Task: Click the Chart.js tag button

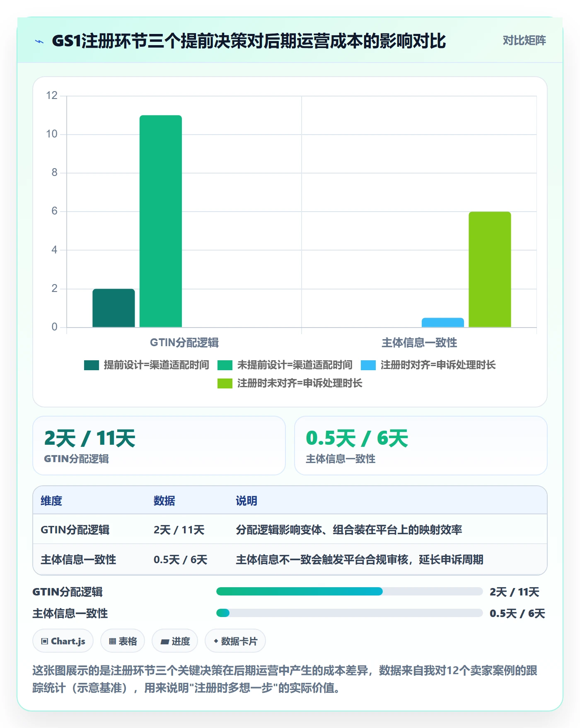Action: click(63, 641)
